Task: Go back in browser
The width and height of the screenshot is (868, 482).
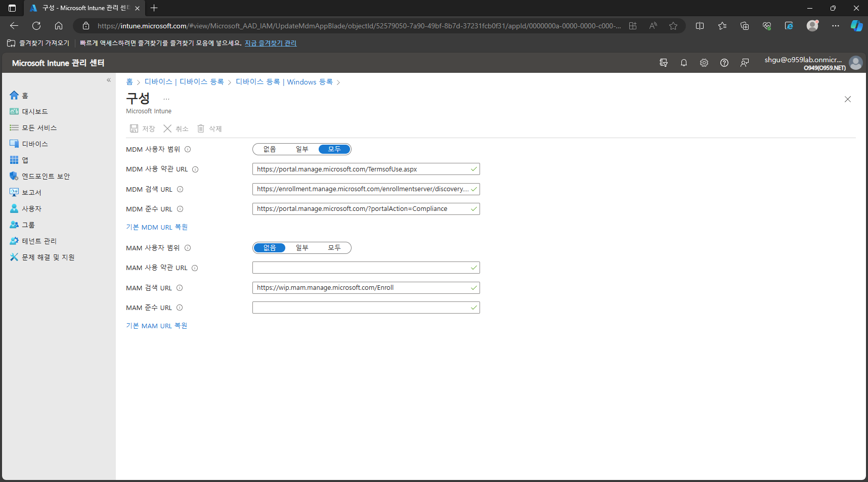Action: coord(14,26)
